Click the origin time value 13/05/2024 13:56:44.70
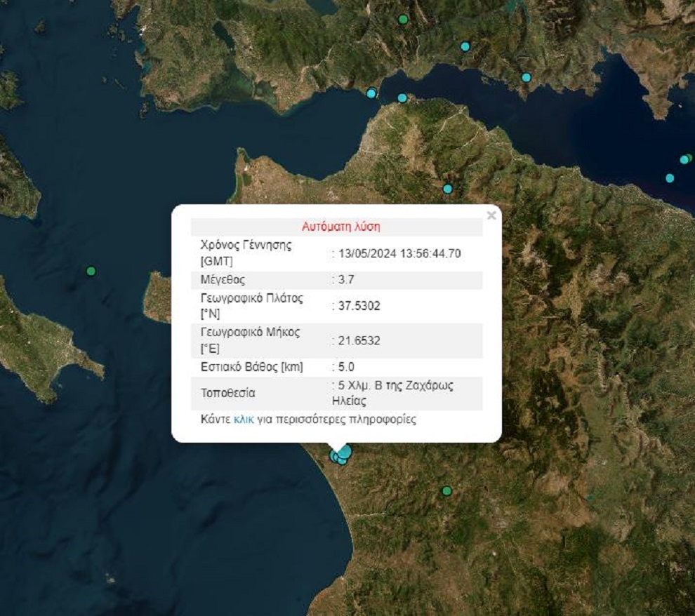The image size is (695, 616). [397, 253]
